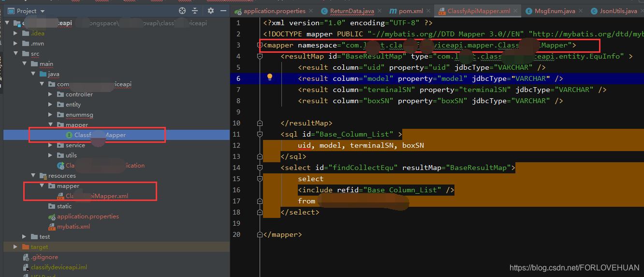Expand the controller package arrow

click(x=51, y=94)
